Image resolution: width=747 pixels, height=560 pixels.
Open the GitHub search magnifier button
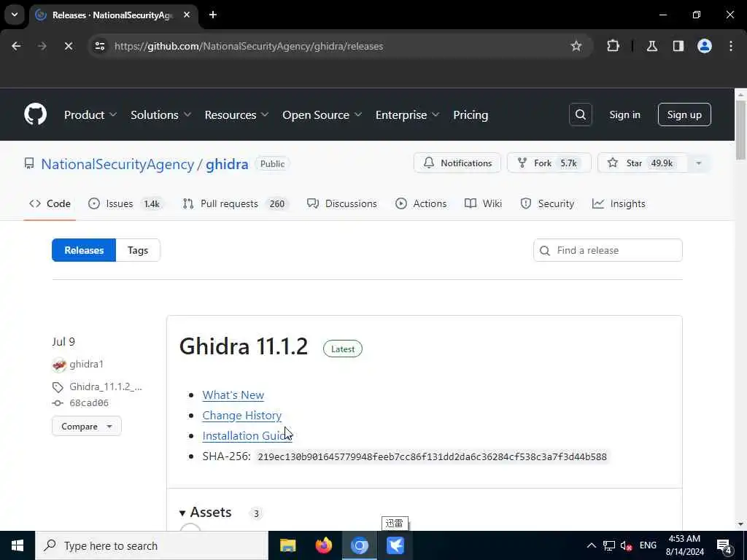(x=580, y=114)
